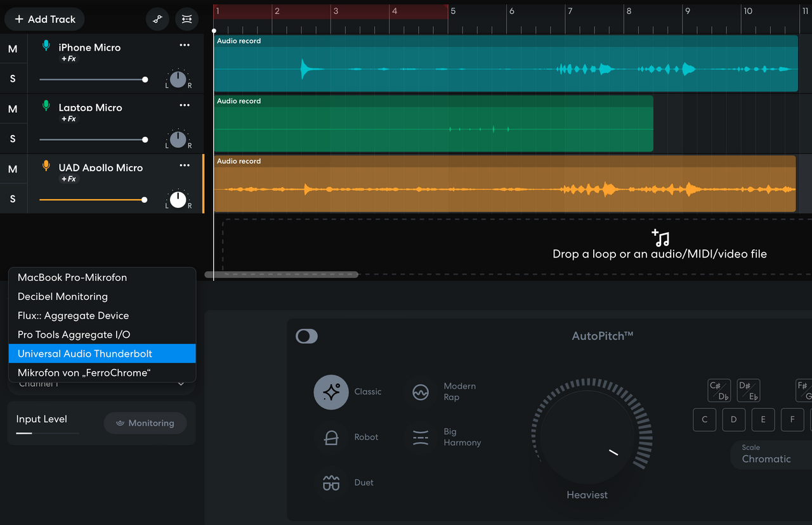The image size is (812, 525).
Task: Select the teal iPhone Micro audio clip
Action: 506,63
